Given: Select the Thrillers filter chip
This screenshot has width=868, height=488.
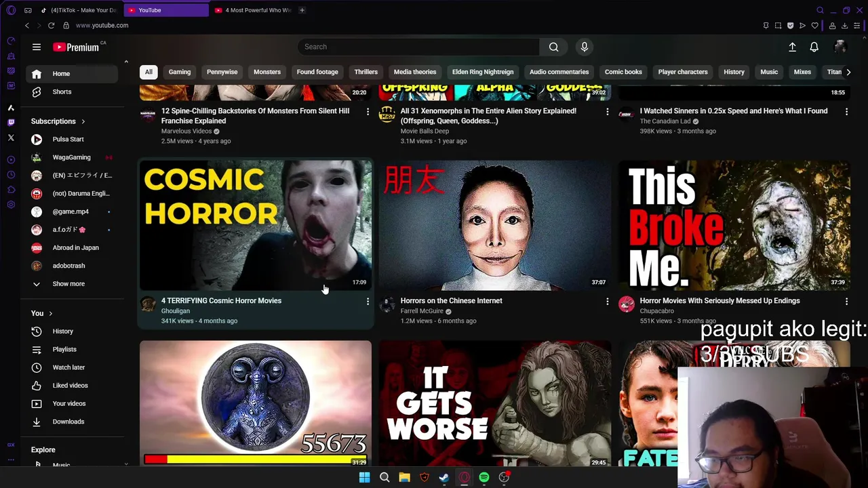Looking at the screenshot, I should 366,72.
